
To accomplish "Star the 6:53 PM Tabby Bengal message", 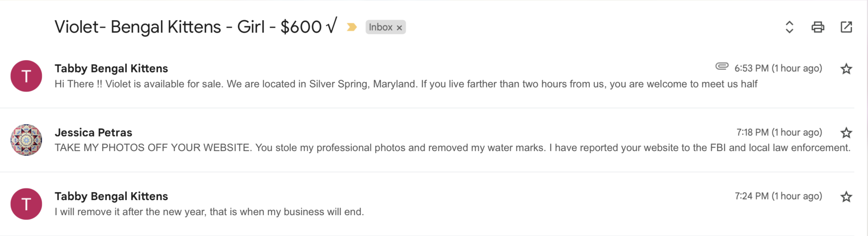I will click(x=846, y=69).
